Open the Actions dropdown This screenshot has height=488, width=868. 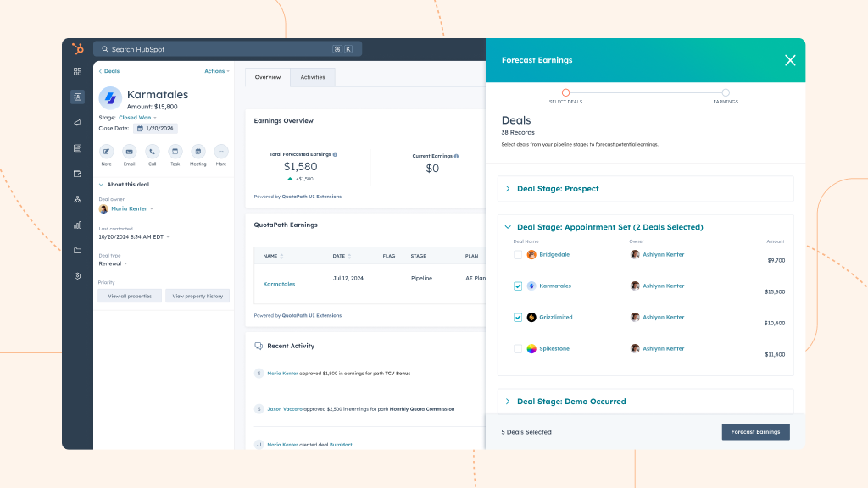[216, 71]
